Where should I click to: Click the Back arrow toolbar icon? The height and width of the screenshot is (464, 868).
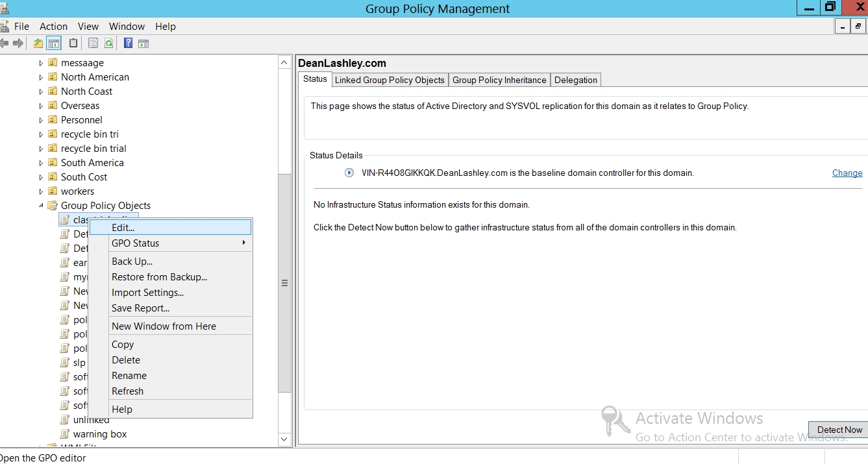(x=4, y=43)
